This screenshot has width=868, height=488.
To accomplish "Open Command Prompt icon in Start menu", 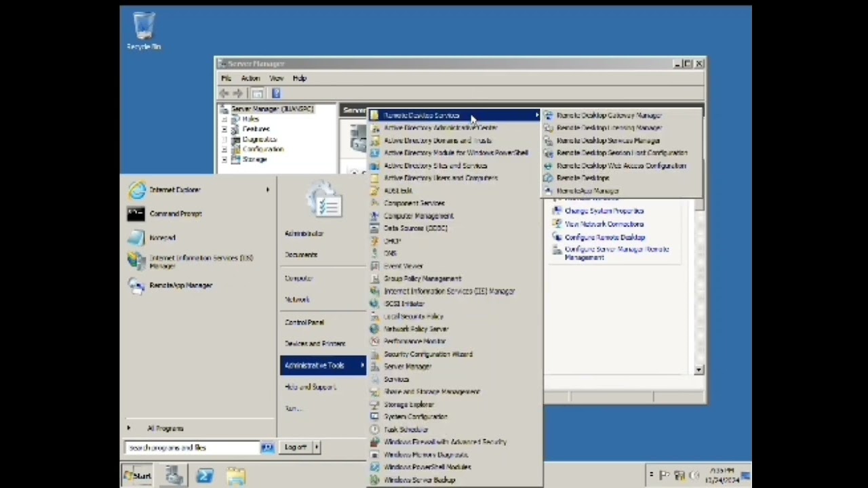I will tap(136, 214).
